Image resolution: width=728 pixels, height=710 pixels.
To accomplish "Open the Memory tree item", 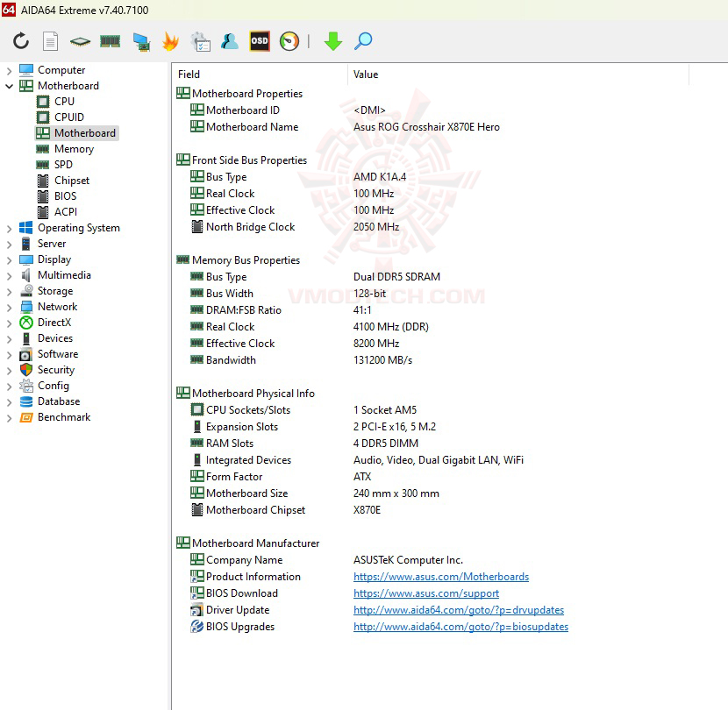I will pos(74,149).
